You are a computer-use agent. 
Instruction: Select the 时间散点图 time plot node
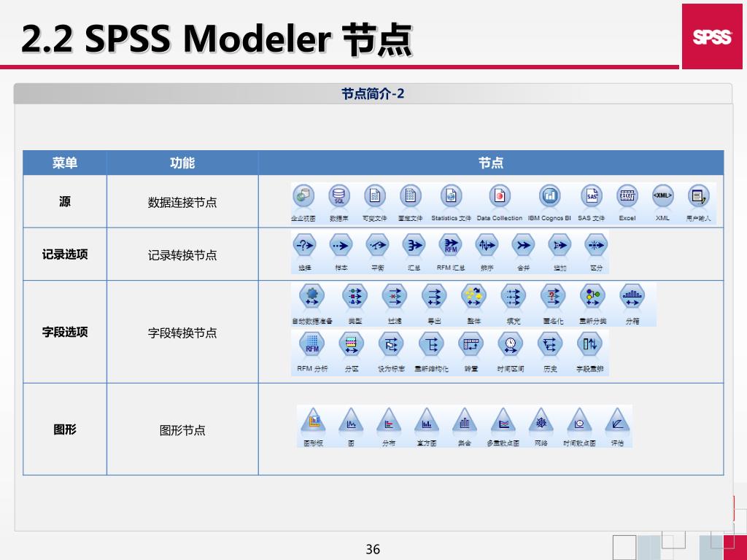point(579,421)
